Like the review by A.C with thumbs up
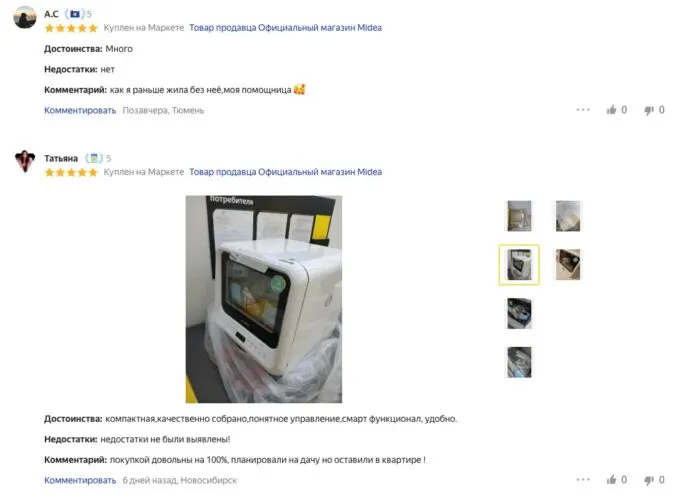This screenshot has height=502, width=680. (611, 110)
